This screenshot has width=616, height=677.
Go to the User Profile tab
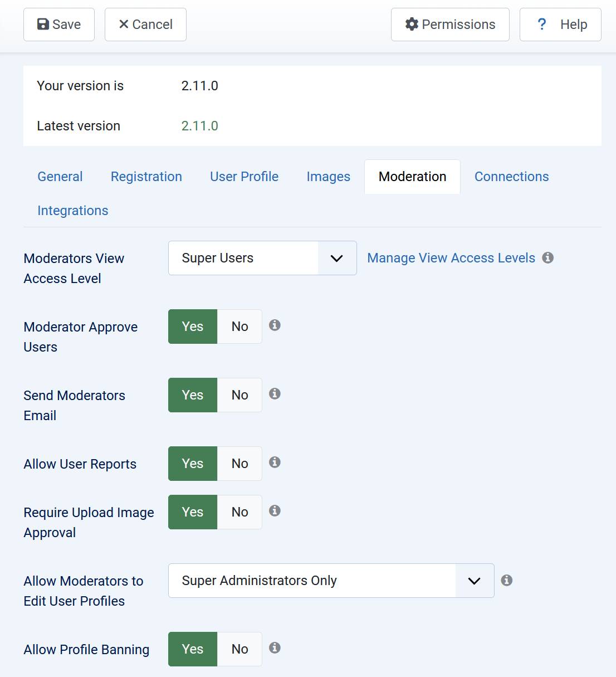[244, 177]
